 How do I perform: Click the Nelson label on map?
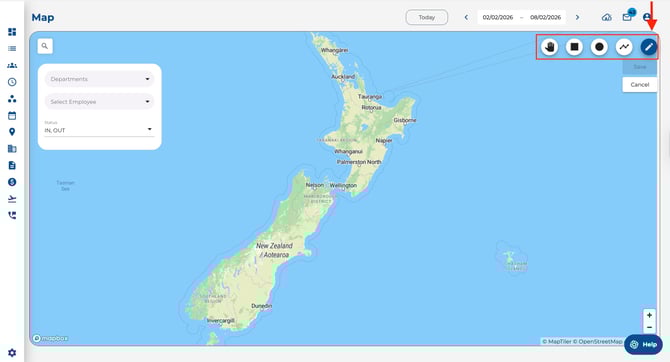[x=314, y=185]
